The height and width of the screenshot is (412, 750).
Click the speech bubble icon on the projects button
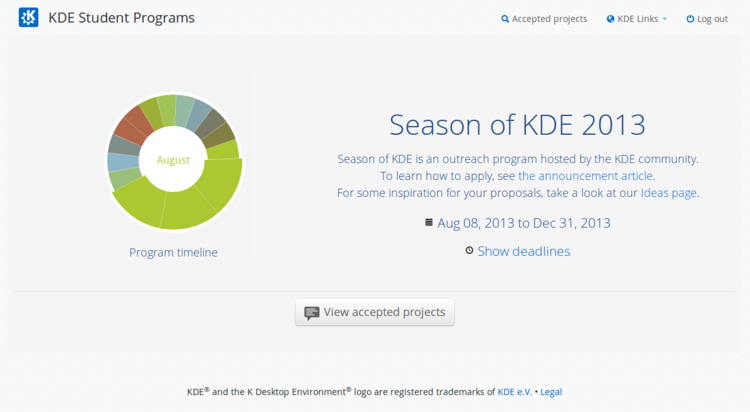tap(312, 313)
